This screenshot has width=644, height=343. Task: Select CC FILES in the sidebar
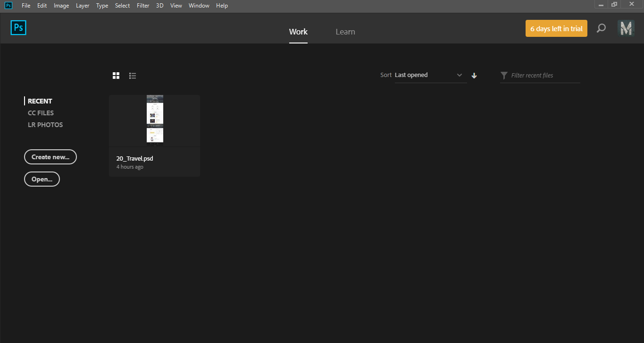tap(41, 112)
